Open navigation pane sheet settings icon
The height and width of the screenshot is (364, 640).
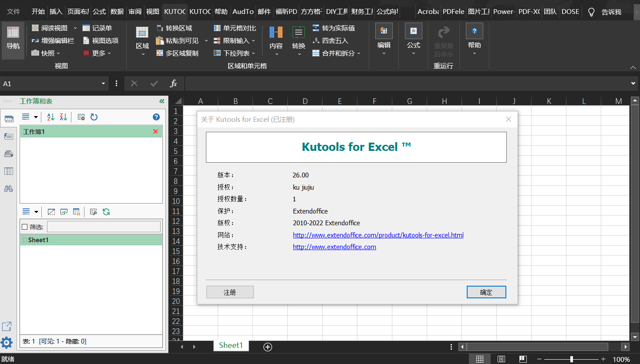(x=81, y=117)
